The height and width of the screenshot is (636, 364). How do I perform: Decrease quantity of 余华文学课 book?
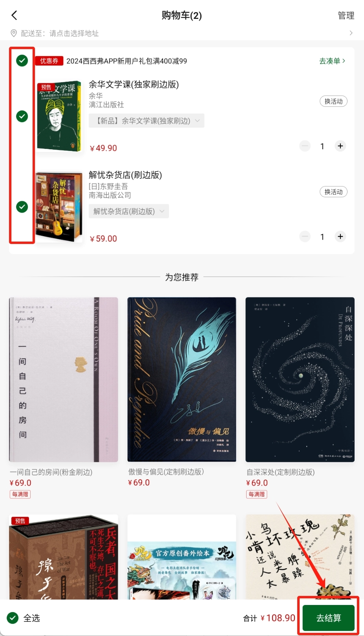[x=305, y=146]
